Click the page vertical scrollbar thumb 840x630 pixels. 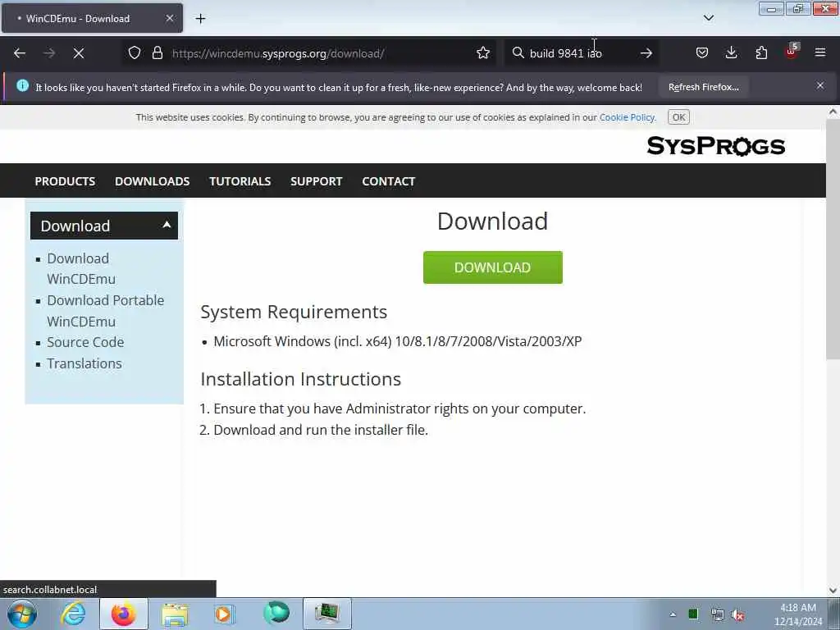coord(833,239)
